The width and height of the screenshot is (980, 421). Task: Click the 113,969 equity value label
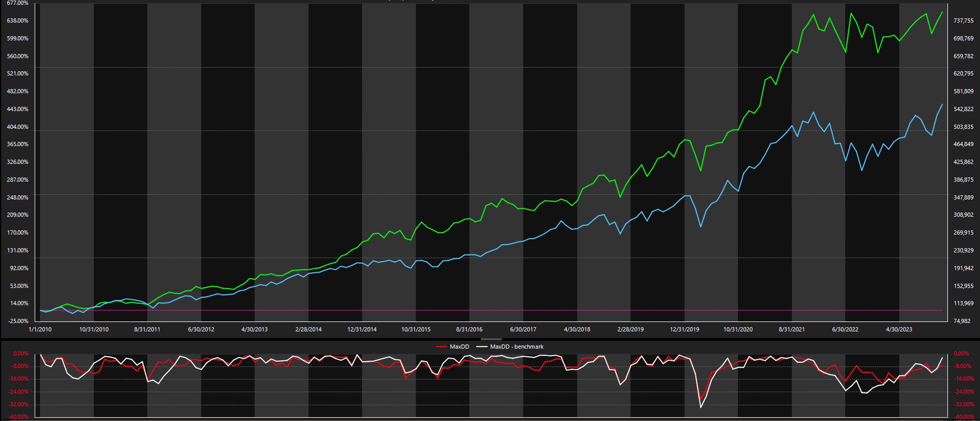coord(963,303)
